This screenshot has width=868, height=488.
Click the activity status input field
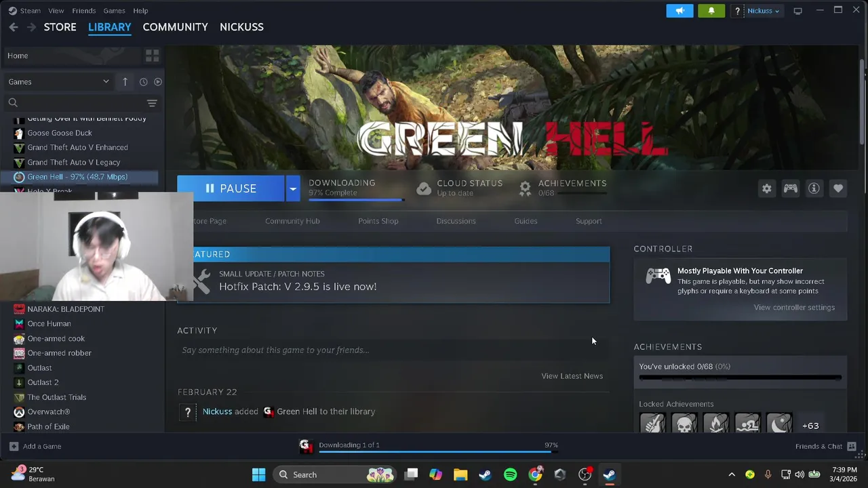[393, 350]
